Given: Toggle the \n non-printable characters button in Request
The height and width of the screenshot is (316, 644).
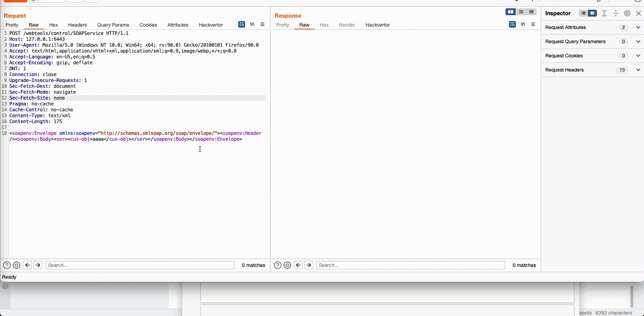Looking at the screenshot, I should pyautogui.click(x=252, y=24).
